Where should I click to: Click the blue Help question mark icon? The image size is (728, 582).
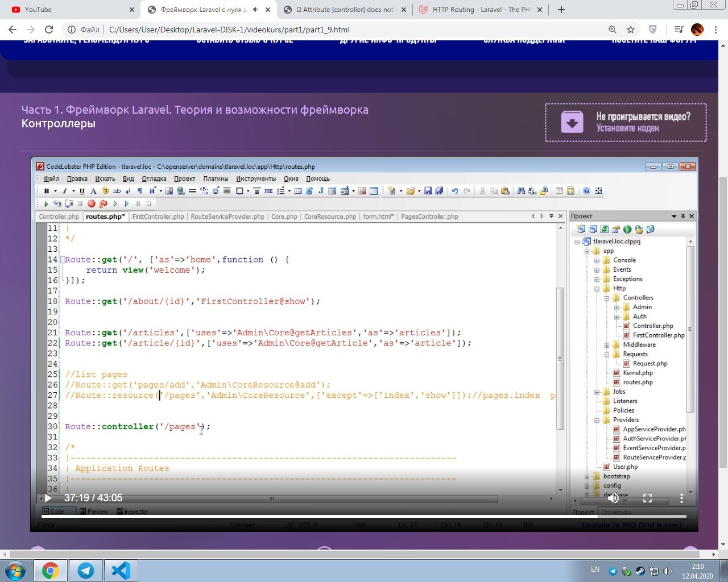tap(586, 190)
